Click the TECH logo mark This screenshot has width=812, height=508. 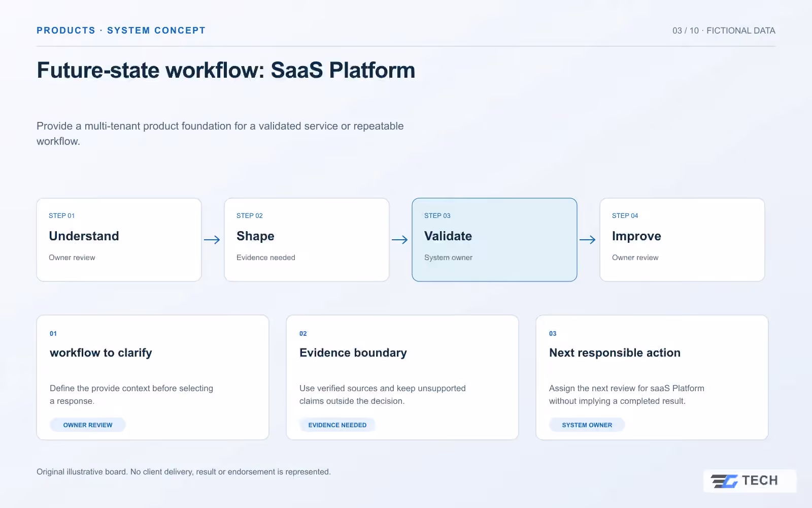click(x=750, y=481)
